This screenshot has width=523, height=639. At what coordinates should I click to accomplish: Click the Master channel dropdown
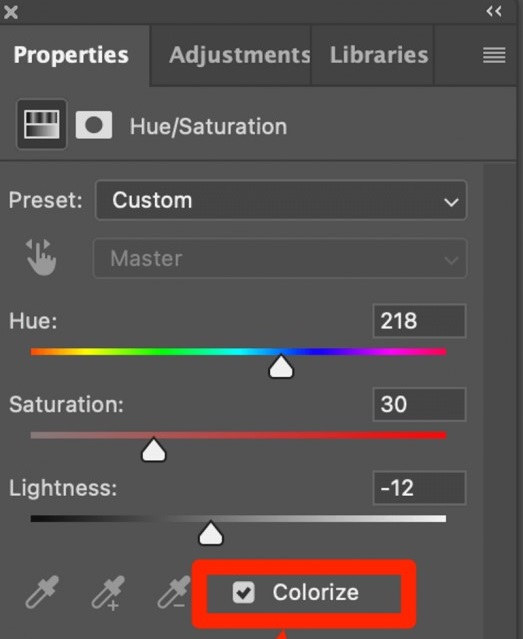point(280,258)
